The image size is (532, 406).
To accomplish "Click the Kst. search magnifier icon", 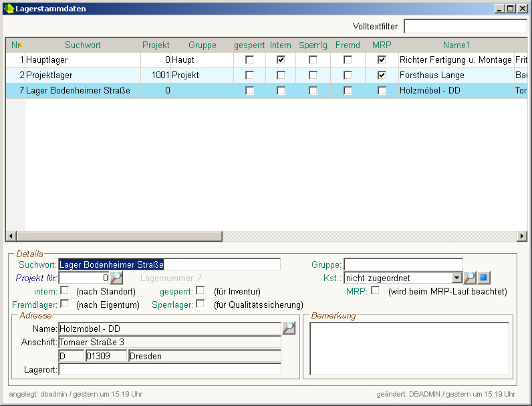I will click(470, 278).
